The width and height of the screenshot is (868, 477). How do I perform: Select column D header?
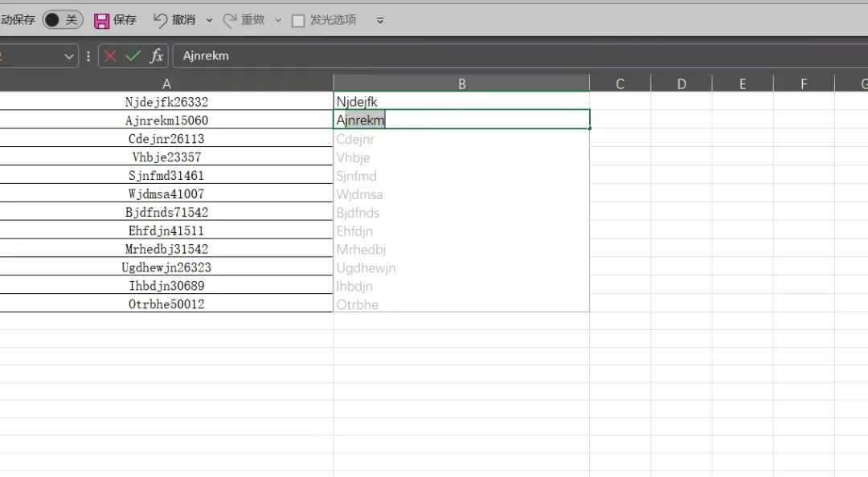coord(682,84)
